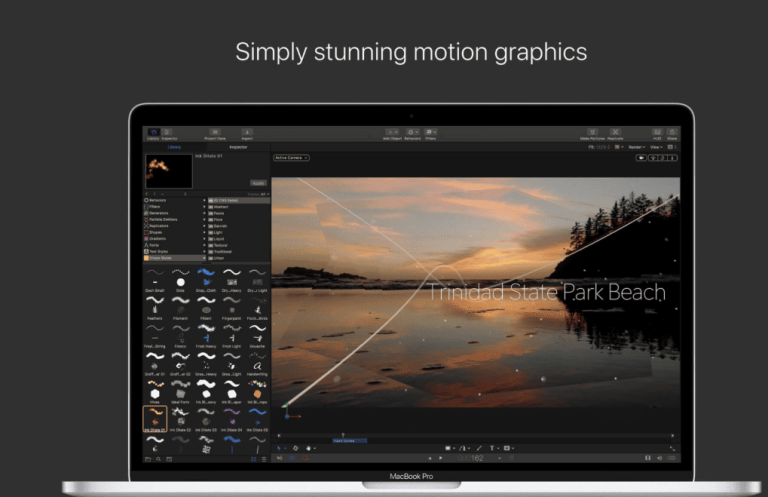Open the Active Camera dropdown
Image resolution: width=768 pixels, height=497 pixels.
(291, 158)
